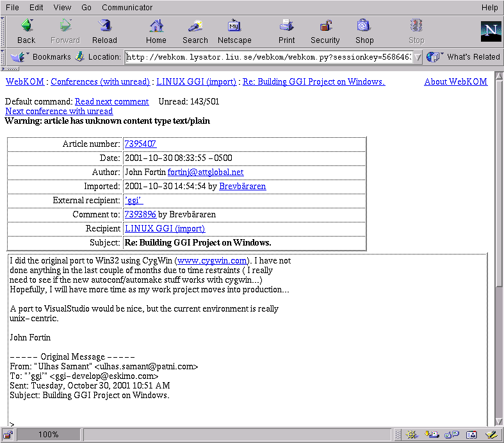This screenshot has width=504, height=443.
Task: Click inside the Location URL field
Action: (x=268, y=57)
